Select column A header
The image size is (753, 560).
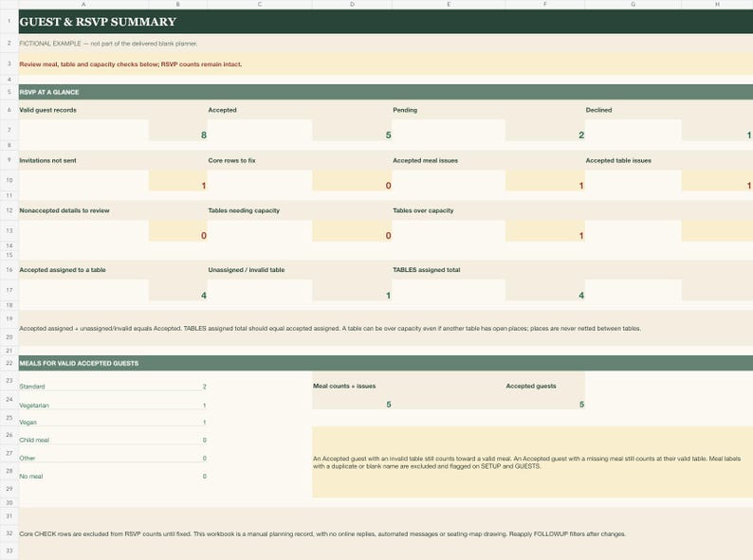(x=83, y=5)
